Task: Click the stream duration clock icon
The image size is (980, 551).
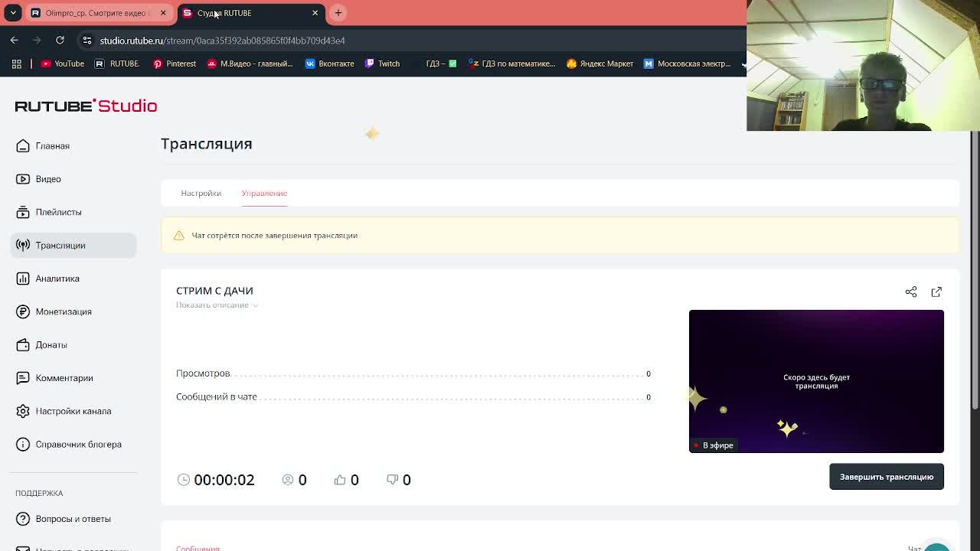Action: point(184,480)
